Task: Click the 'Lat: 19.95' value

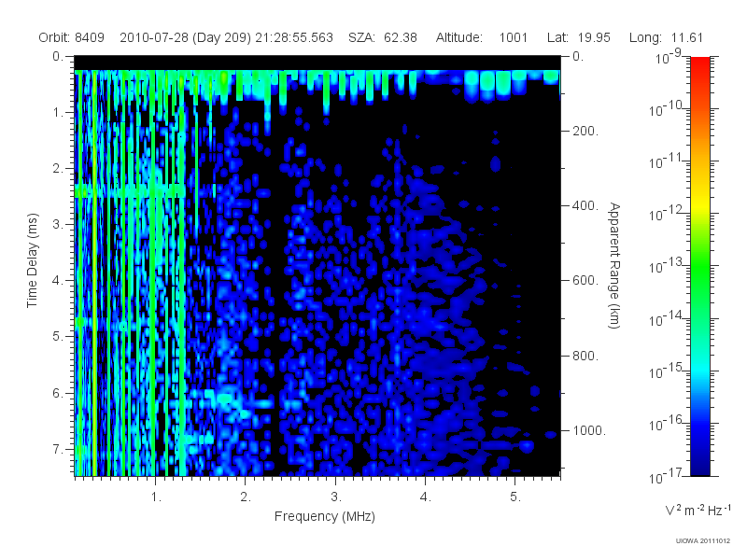Action: tap(578, 37)
